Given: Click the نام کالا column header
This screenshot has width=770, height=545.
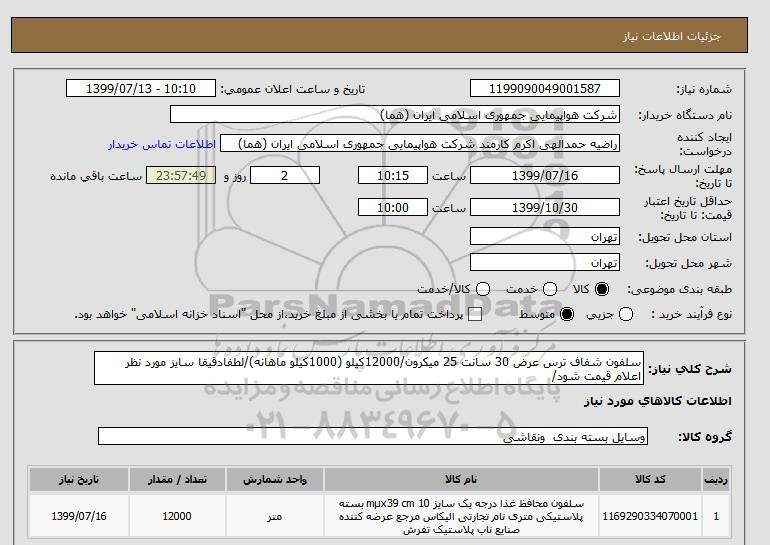Looking at the screenshot, I should tap(461, 480).
